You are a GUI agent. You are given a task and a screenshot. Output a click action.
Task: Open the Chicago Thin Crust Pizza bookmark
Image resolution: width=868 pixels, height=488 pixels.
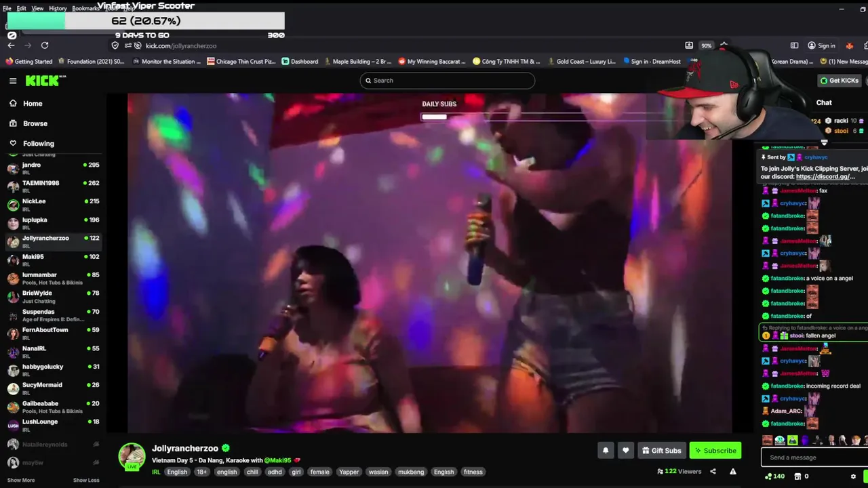pos(241,61)
